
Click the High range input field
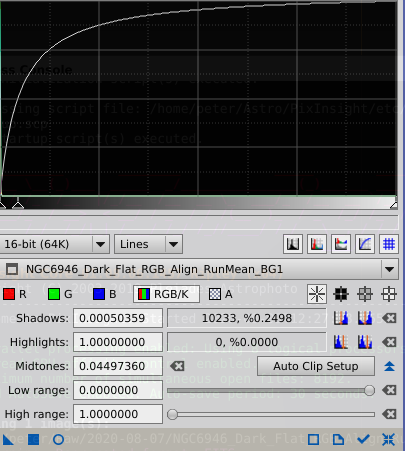coord(118,414)
